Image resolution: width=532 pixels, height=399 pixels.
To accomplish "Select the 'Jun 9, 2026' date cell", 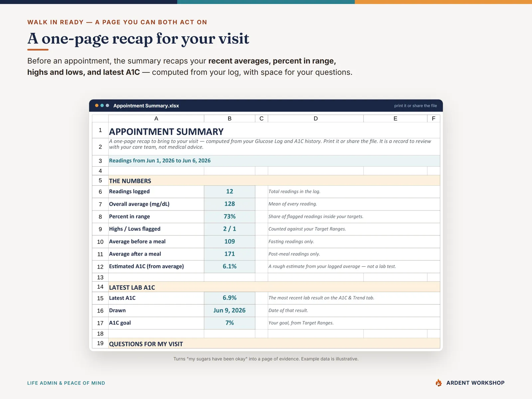I will (229, 310).
